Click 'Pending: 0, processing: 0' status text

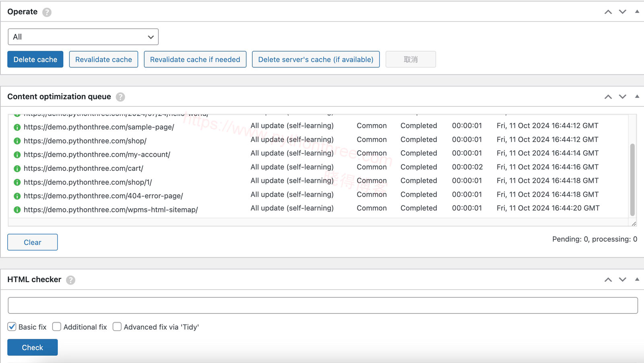(x=595, y=239)
